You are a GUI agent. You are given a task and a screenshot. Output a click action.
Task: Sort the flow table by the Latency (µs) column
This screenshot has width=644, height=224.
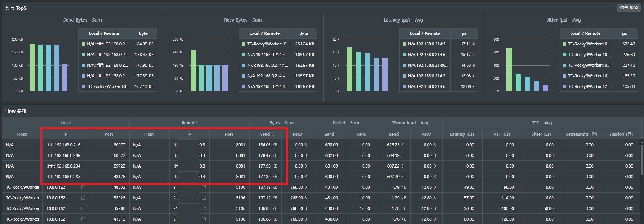[x=462, y=134]
